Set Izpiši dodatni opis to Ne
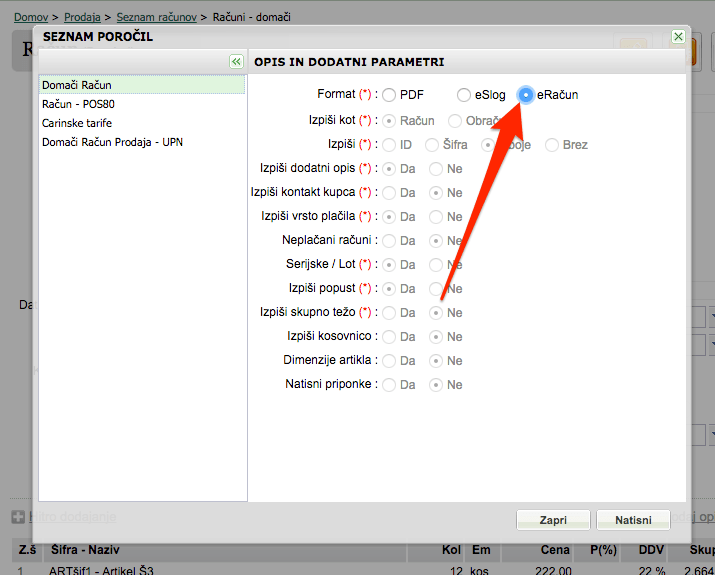 coord(436,169)
